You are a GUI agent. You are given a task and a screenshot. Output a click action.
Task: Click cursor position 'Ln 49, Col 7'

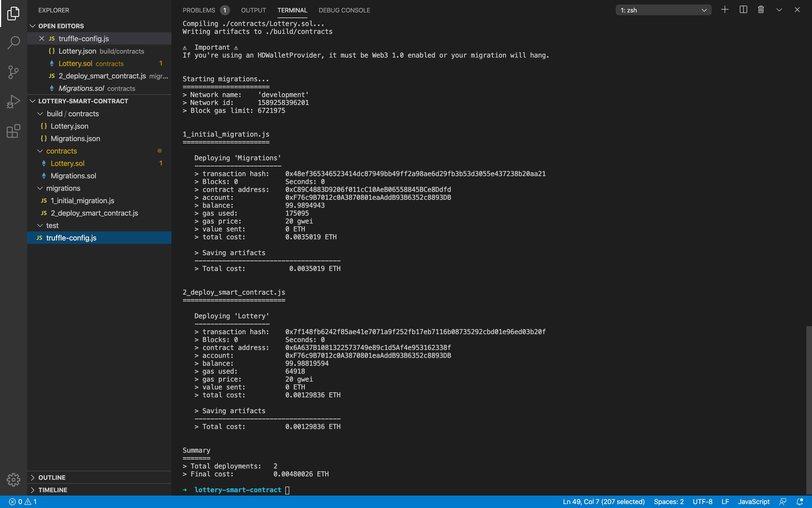tap(604, 502)
